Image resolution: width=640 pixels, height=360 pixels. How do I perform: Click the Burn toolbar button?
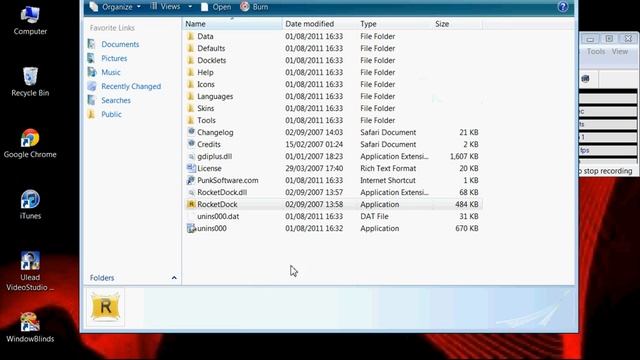point(255,7)
